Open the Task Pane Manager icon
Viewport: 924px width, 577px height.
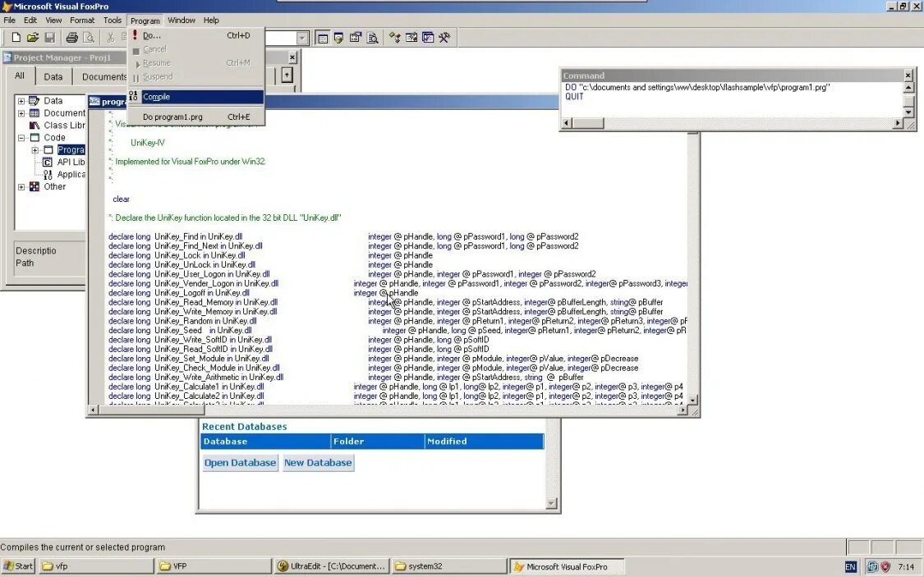click(428, 39)
